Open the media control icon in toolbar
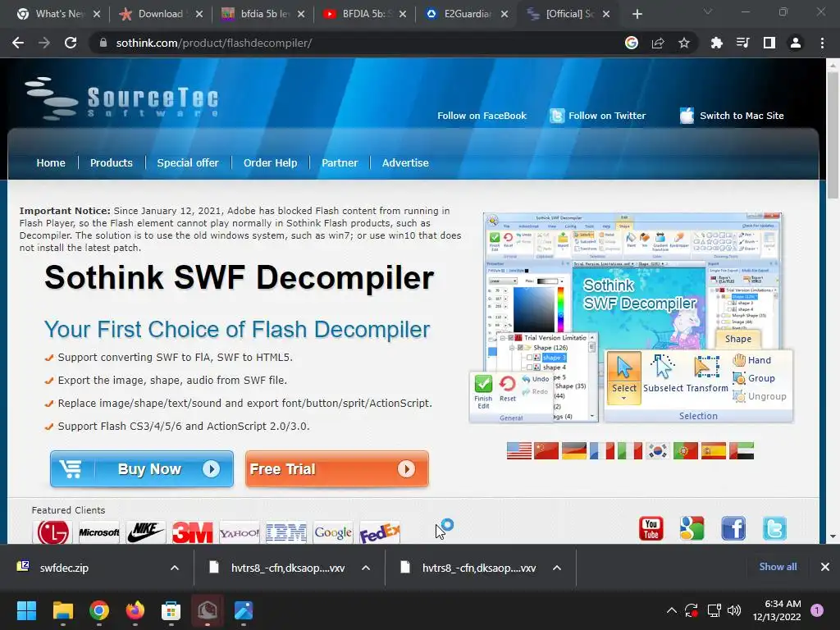The image size is (840, 630). pos(742,43)
